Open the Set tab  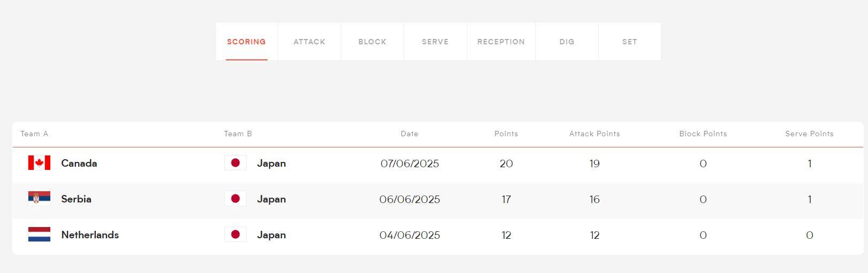coord(629,42)
